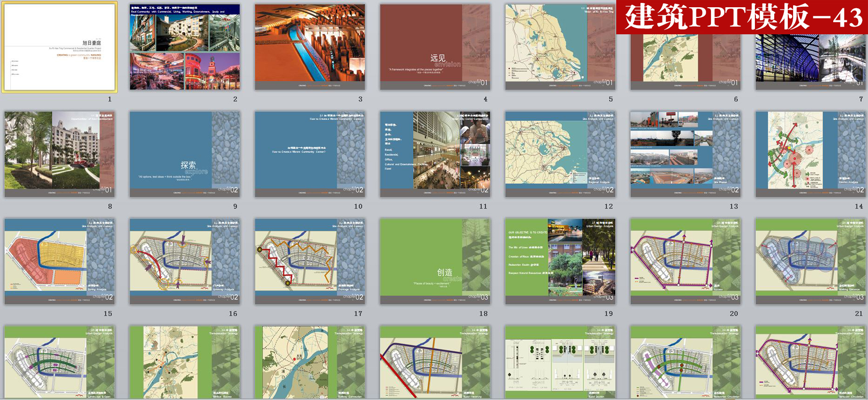The width and height of the screenshot is (868, 400).
Task: Open slide 19 with objectives and photos
Action: coord(560,261)
